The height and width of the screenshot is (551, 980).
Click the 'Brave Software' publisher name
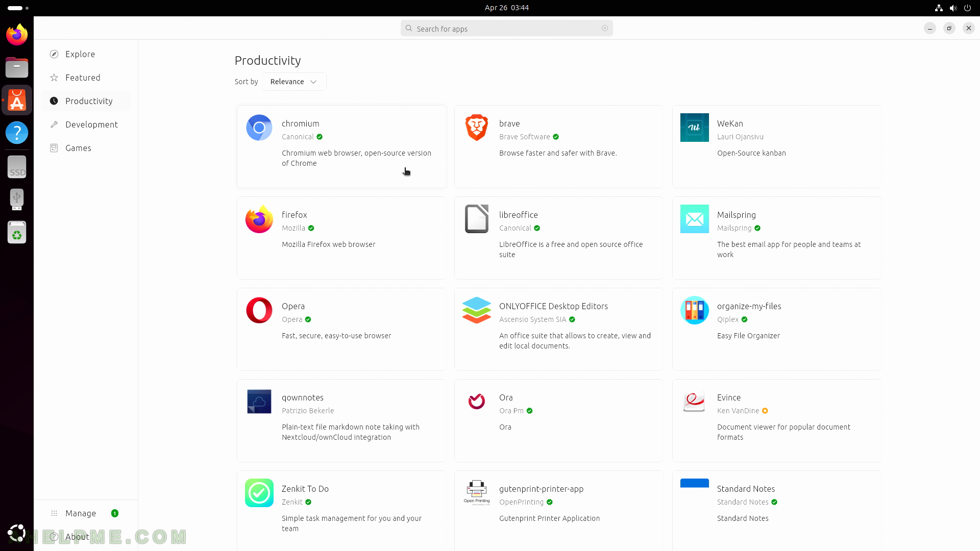tap(524, 137)
